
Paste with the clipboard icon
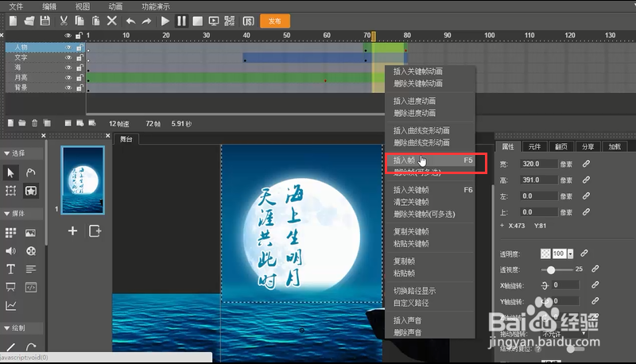[96, 21]
